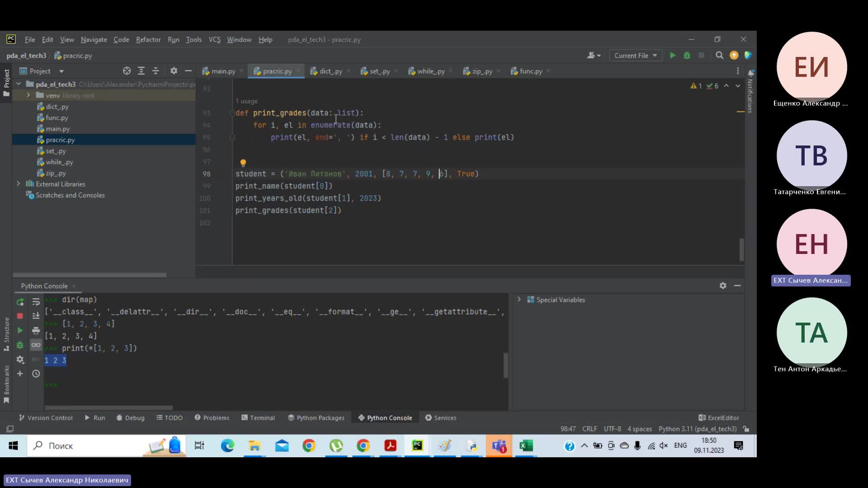Add new console with plus icon

pos(20,374)
